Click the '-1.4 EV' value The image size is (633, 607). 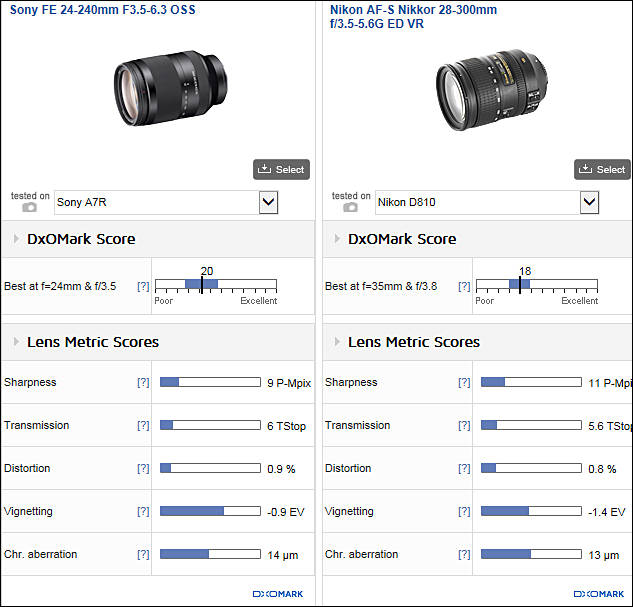(607, 512)
